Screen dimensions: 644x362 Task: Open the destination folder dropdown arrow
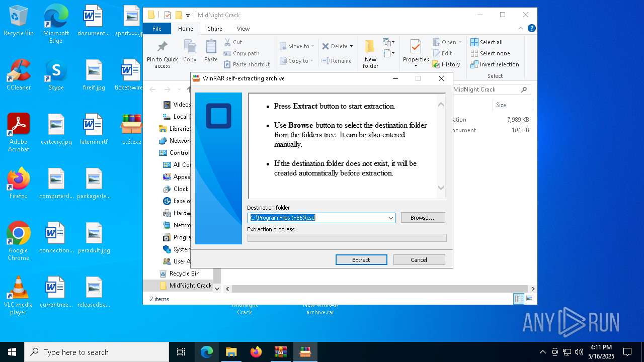(390, 218)
